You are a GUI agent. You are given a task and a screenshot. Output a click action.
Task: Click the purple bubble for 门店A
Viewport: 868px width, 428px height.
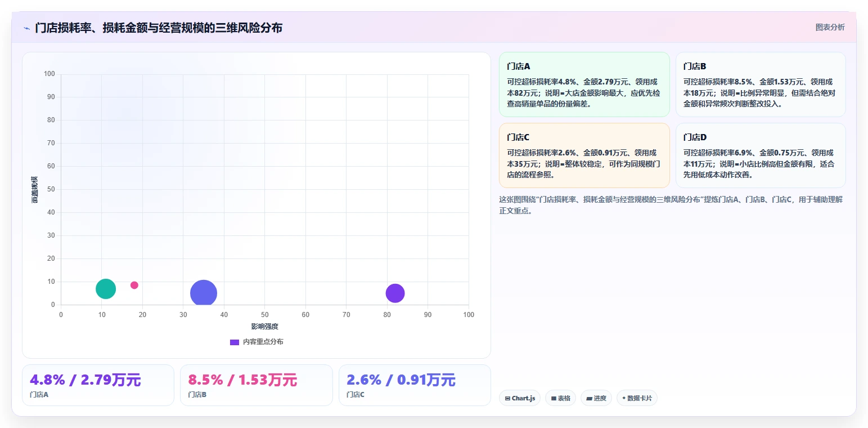point(395,293)
